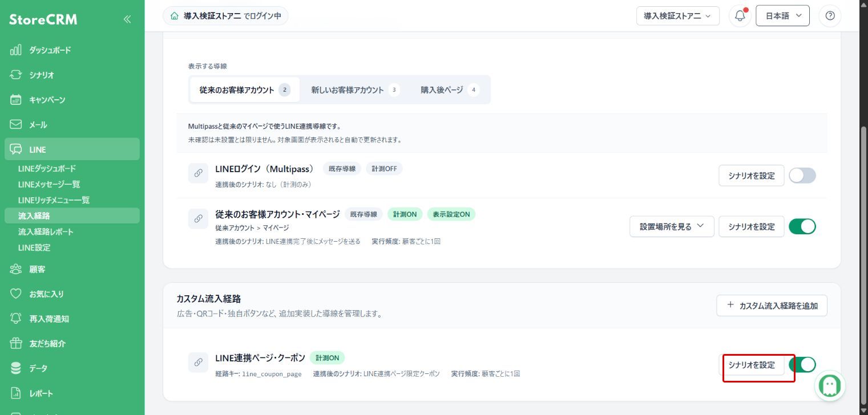Open help with the question mark icon

(x=830, y=16)
